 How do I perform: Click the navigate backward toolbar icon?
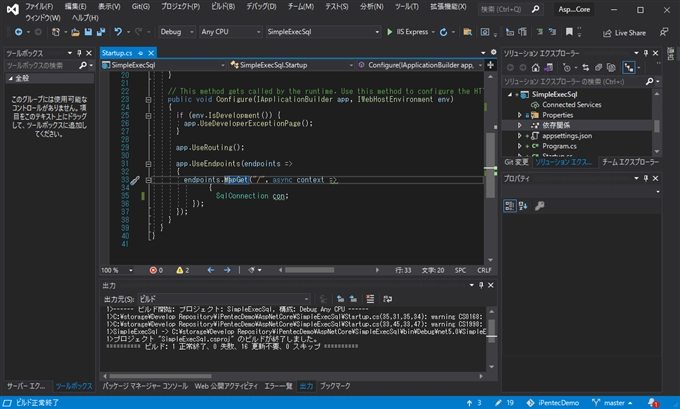18,32
